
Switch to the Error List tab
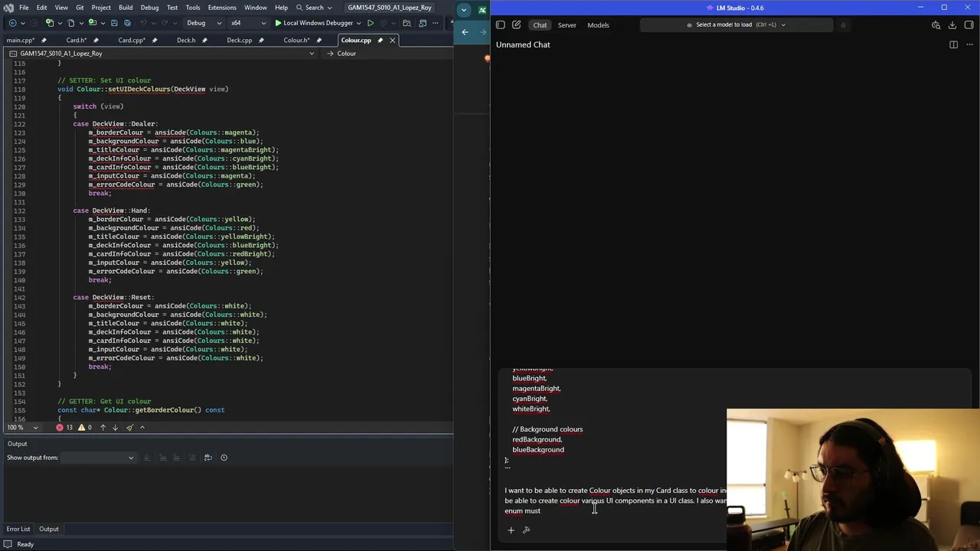[x=18, y=529]
